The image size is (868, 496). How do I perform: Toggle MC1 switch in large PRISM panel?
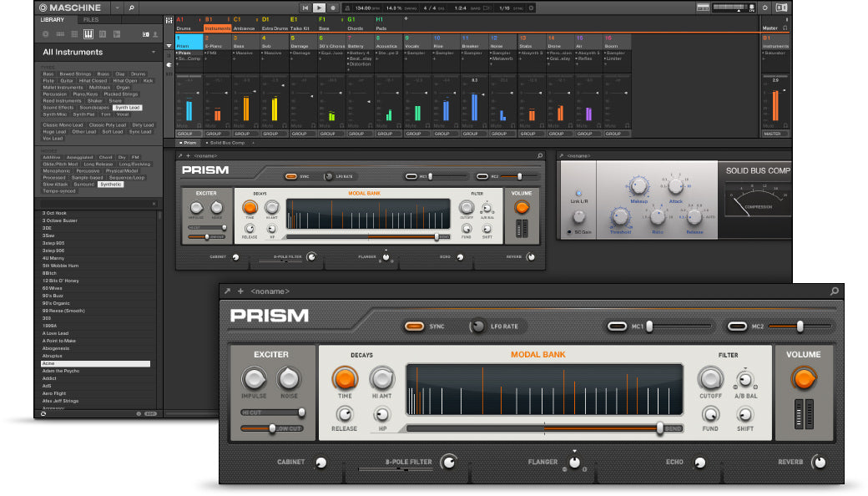coord(618,326)
